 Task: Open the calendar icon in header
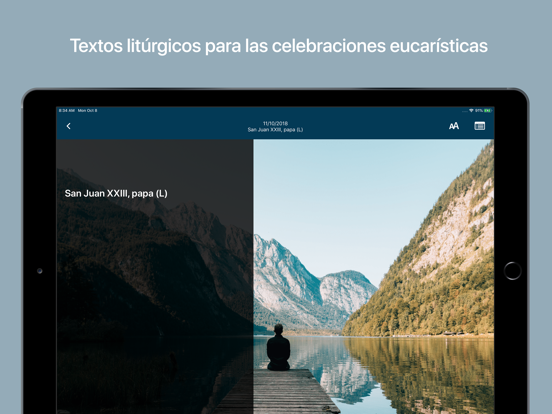[479, 126]
